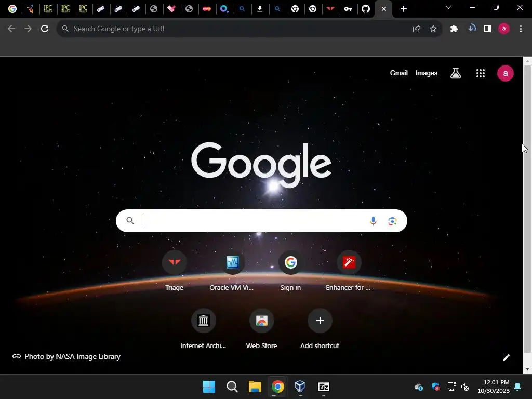Open the Windows Security tray icon
The height and width of the screenshot is (399, 532).
(435, 387)
